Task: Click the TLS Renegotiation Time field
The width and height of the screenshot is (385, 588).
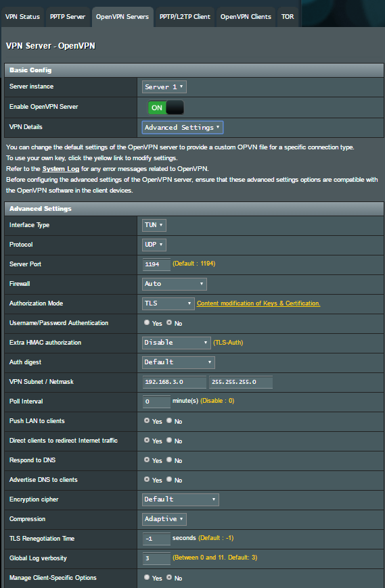Action: click(x=156, y=539)
